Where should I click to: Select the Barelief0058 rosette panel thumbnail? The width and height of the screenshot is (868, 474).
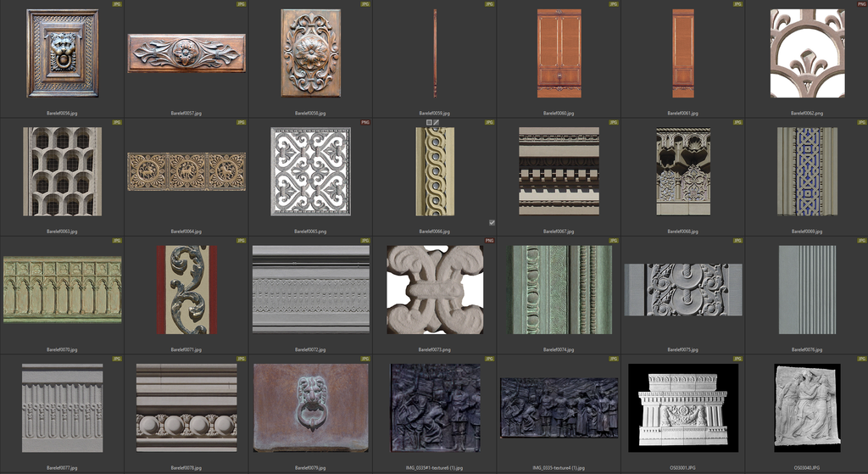(310, 53)
